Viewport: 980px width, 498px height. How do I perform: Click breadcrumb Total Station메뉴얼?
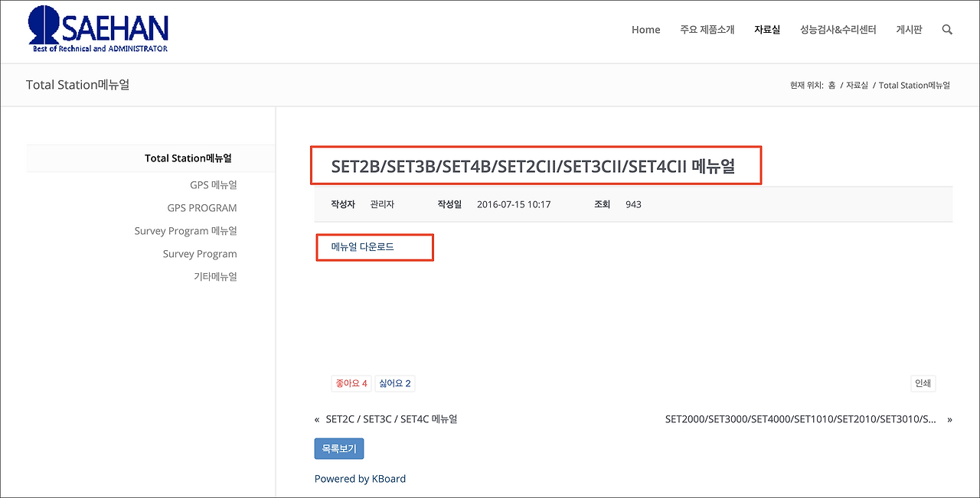coord(914,85)
